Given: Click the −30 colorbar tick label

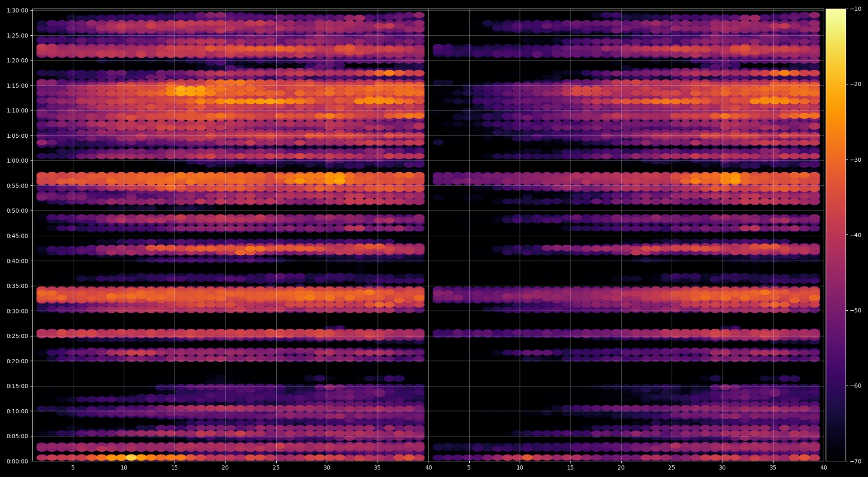Looking at the screenshot, I should point(855,160).
